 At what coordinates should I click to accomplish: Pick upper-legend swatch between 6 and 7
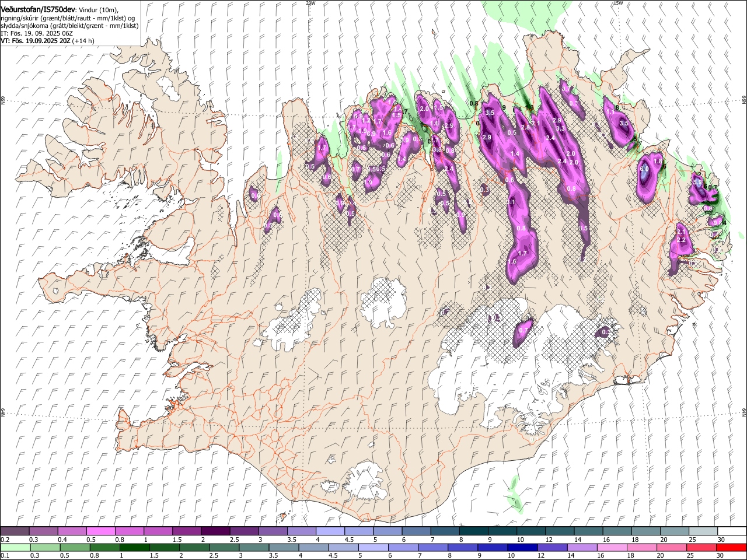click(x=416, y=531)
